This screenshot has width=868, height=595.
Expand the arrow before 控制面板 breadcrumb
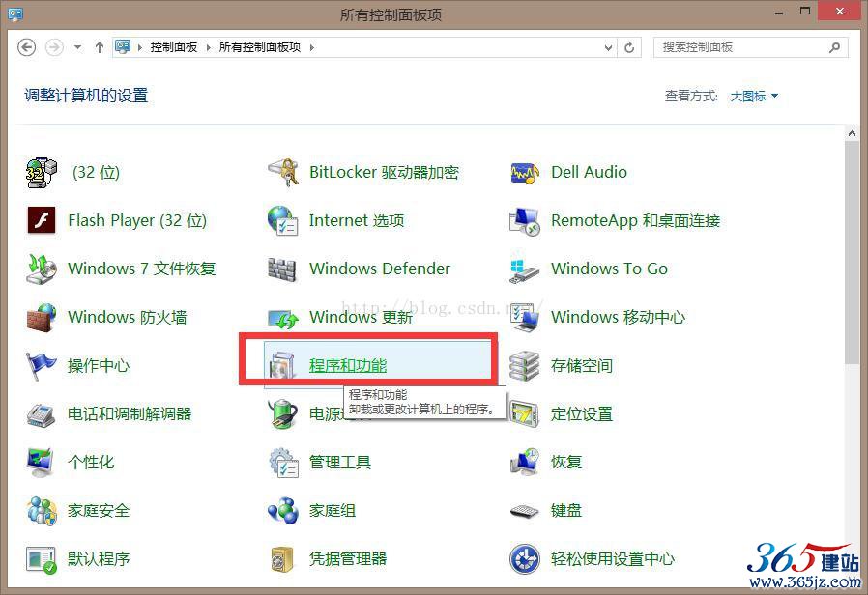pyautogui.click(x=139, y=48)
